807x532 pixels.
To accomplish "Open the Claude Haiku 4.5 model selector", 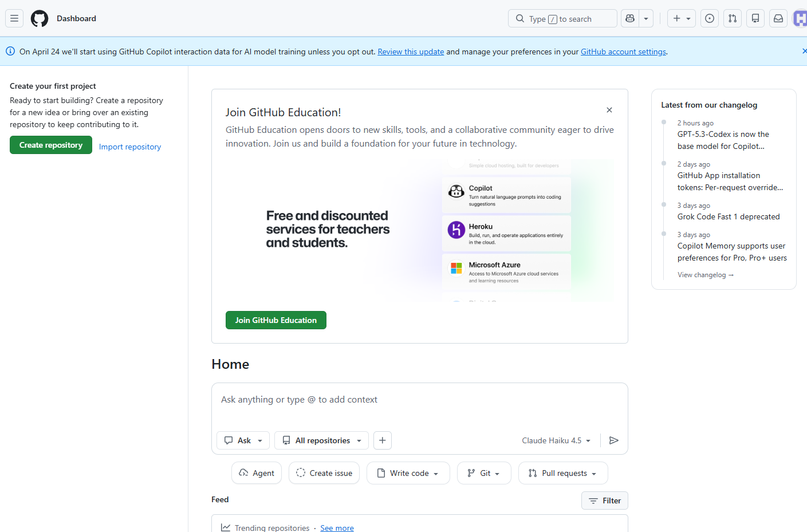I will (x=556, y=440).
